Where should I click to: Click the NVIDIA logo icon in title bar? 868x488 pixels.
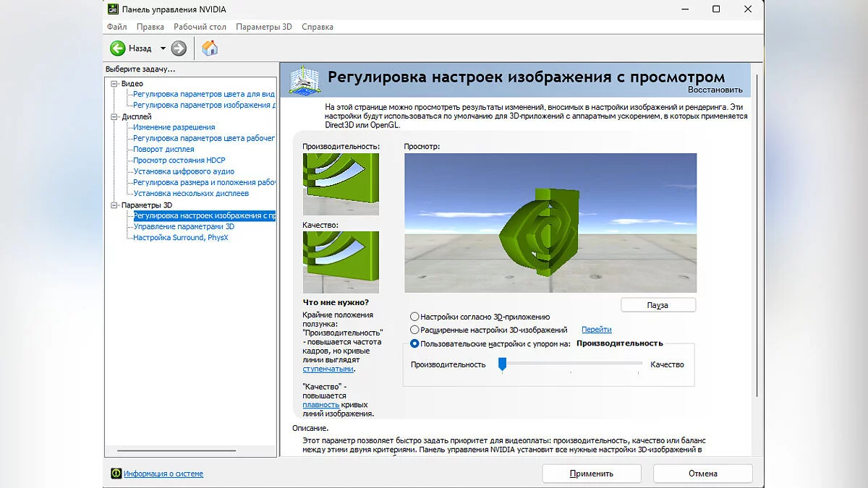(114, 9)
